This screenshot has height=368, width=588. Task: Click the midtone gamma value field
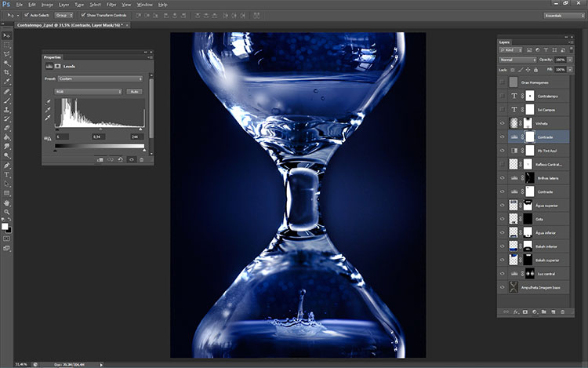[98, 137]
